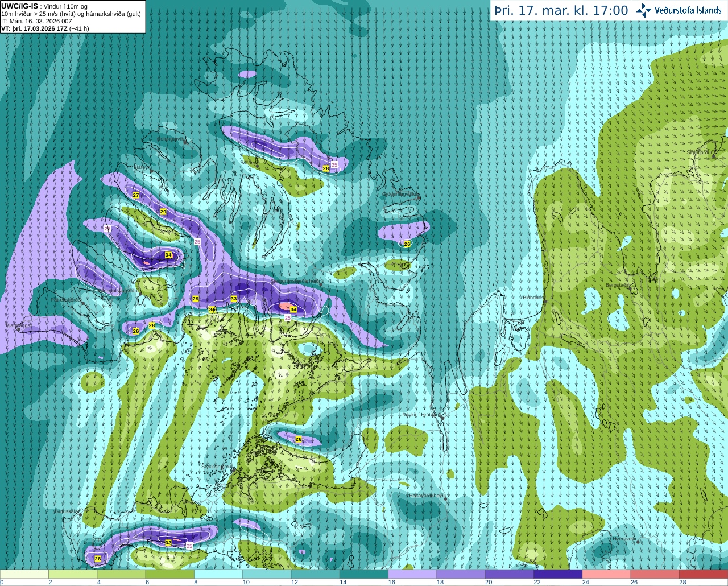Click the Reykir í Hrútafirði station label
This screenshot has width=728, height=586.
[x=421, y=415]
